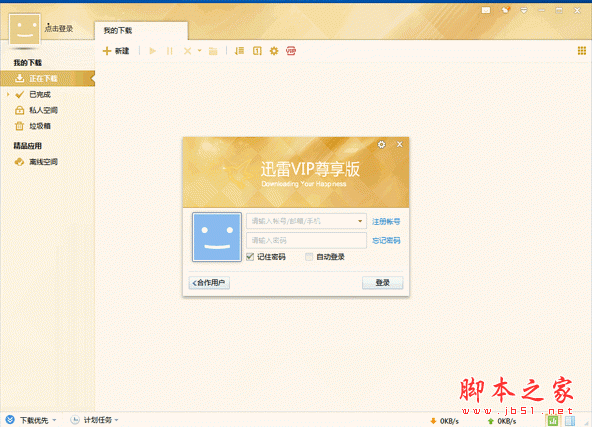The height and width of the screenshot is (427, 592).
Task: Click the task details panel icon
Action: tap(257, 51)
